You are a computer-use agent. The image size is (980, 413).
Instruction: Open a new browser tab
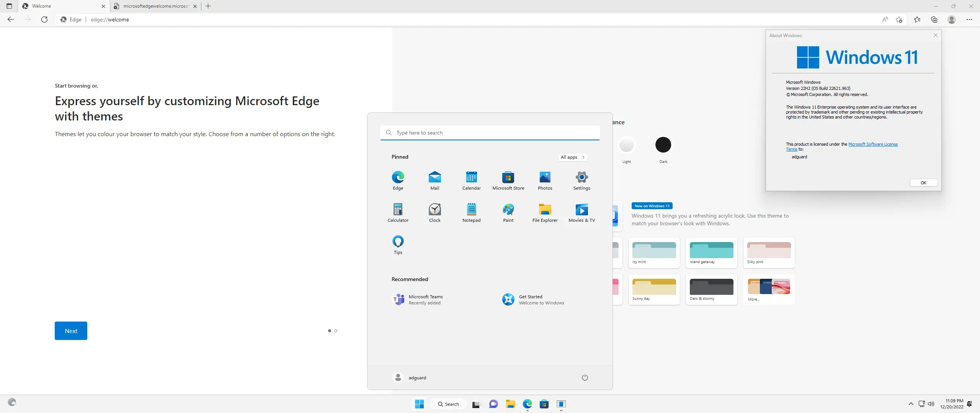208,6
